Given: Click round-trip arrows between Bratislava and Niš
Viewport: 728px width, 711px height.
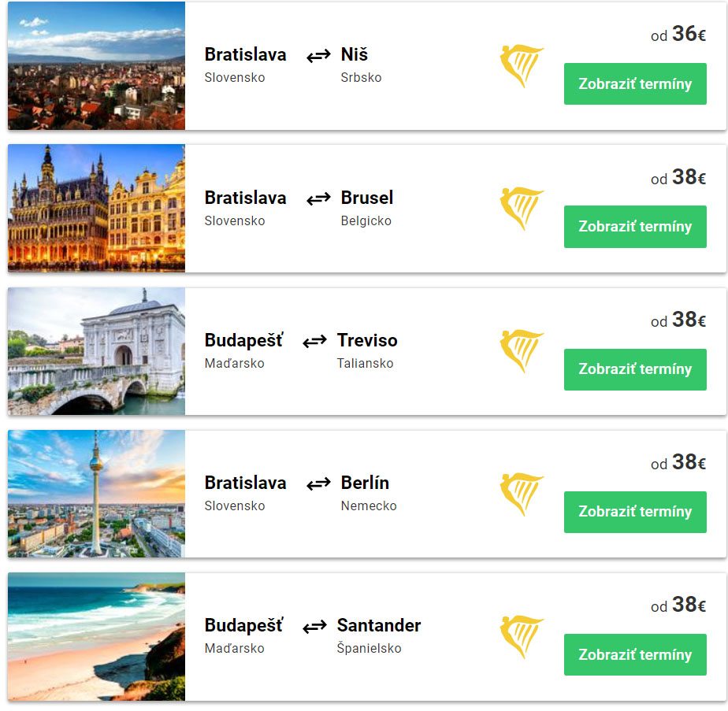Looking at the screenshot, I should pyautogui.click(x=318, y=56).
